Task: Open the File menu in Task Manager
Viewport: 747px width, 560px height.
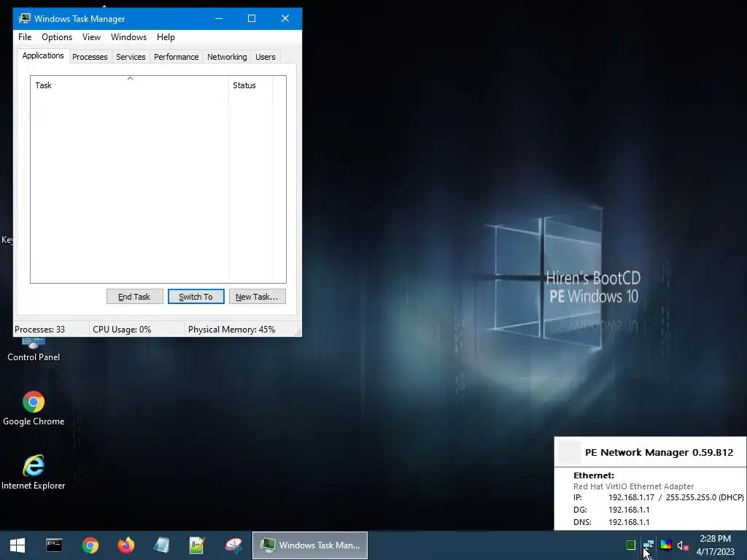Action: coord(25,37)
